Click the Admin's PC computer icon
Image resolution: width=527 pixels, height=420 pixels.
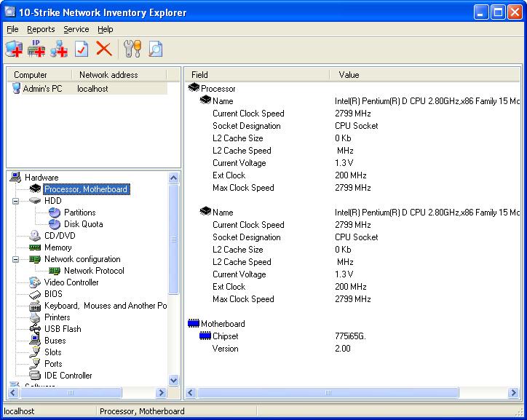coord(16,88)
